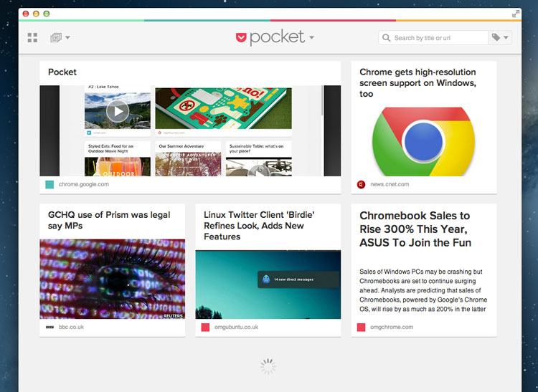Open chrome.google.com source link
This screenshot has width=538, height=392.
[x=84, y=184]
